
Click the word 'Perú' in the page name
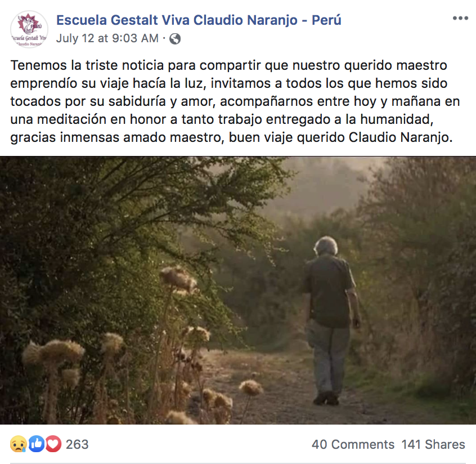pos(326,20)
